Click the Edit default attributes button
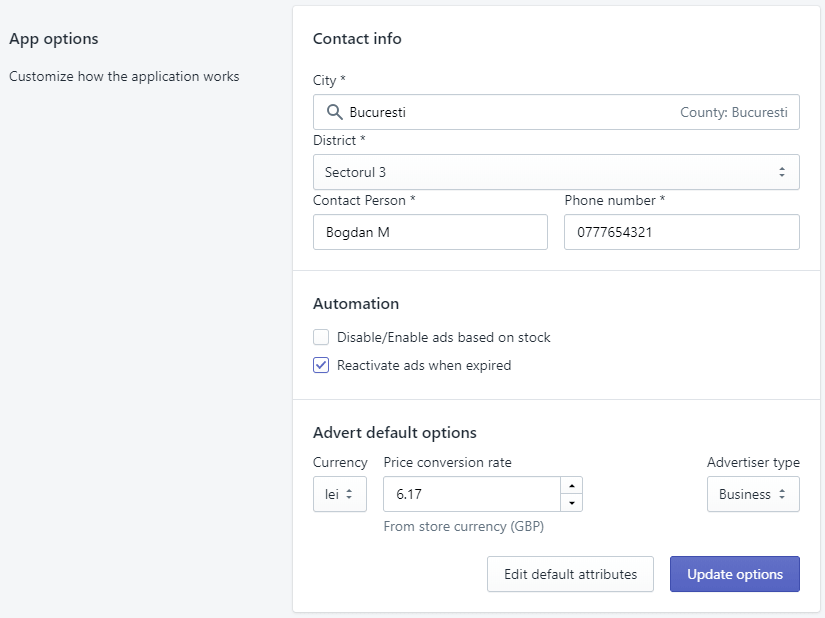825x618 pixels. coord(570,574)
